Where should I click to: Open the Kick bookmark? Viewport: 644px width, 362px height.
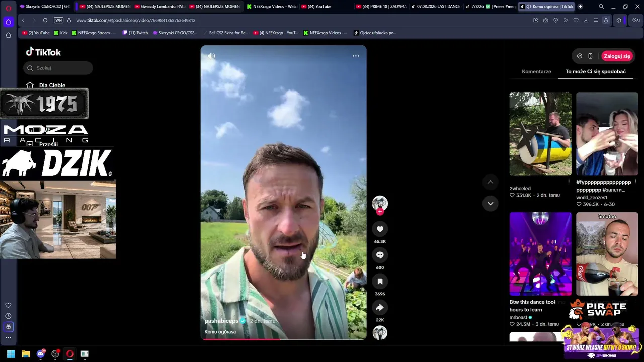(x=60, y=33)
